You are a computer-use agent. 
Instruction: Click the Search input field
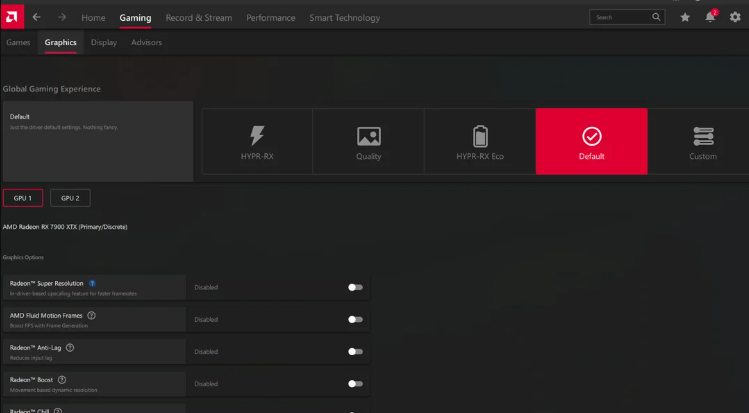tap(620, 17)
